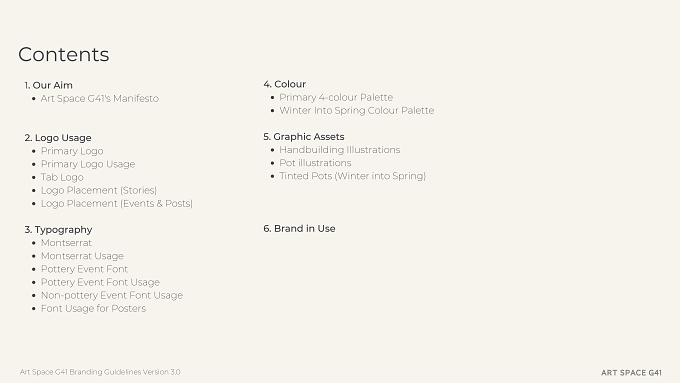The width and height of the screenshot is (680, 383).
Task: Open Logo Placement (Events & Posts) entry
Action: tap(117, 203)
